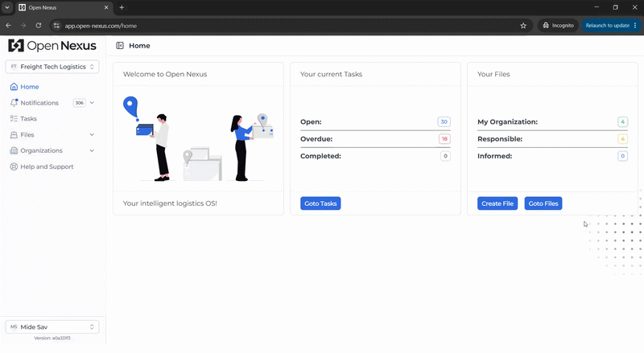Bookmark page with the star icon
Image resolution: width=644 pixels, height=353 pixels.
click(523, 26)
